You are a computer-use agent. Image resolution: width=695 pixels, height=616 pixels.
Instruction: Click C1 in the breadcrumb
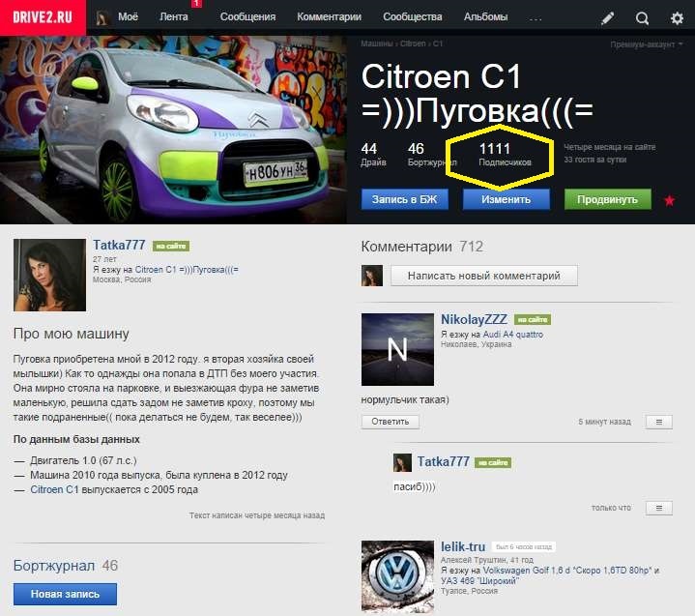click(x=438, y=44)
